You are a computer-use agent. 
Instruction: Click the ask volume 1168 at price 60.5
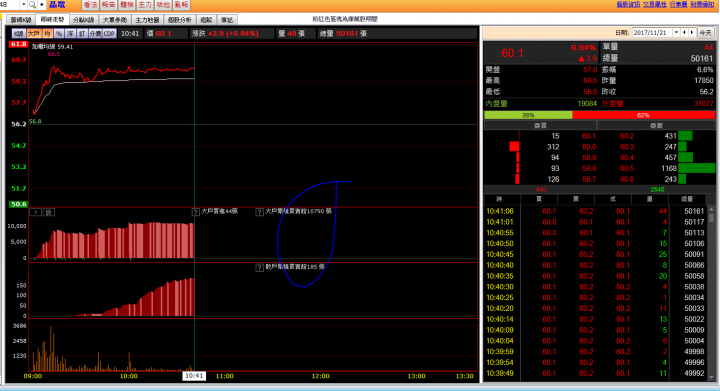point(669,168)
